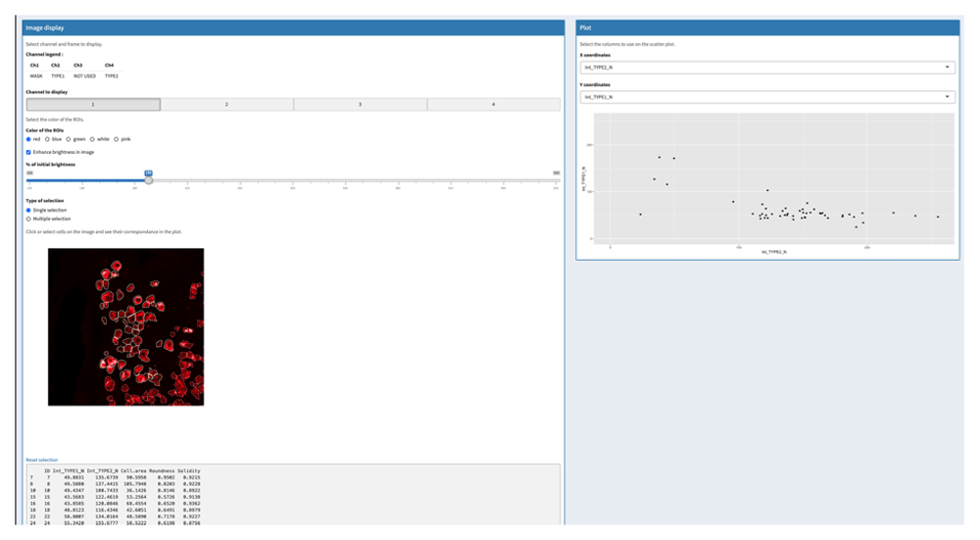Choose pink ROI color radio button
Viewport: 980px width, 540px height.
(117, 139)
